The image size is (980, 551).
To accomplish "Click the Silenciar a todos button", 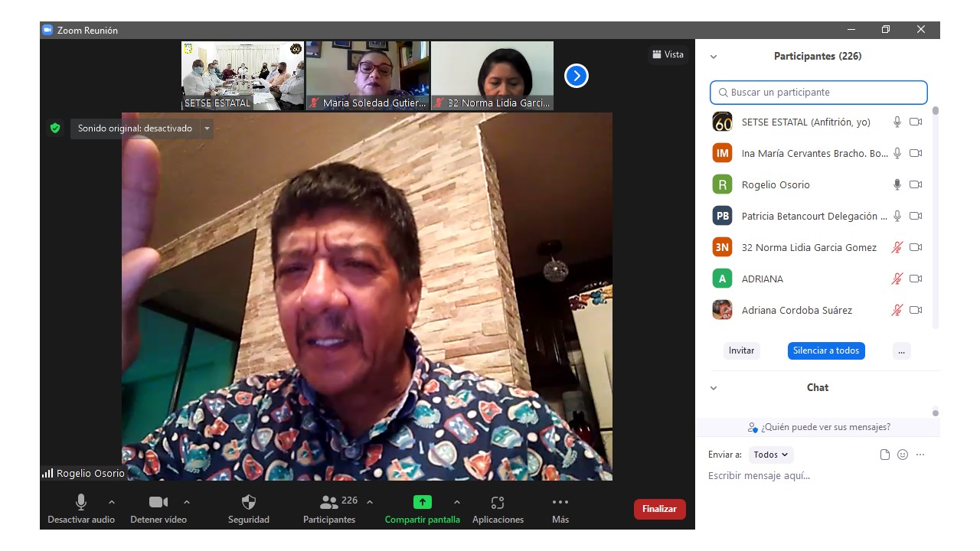I will tap(826, 350).
